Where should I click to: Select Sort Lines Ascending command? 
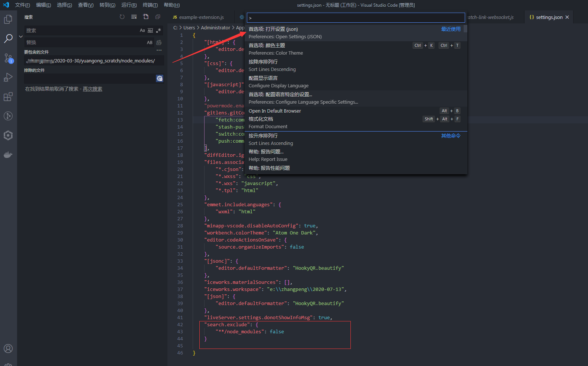(356, 139)
